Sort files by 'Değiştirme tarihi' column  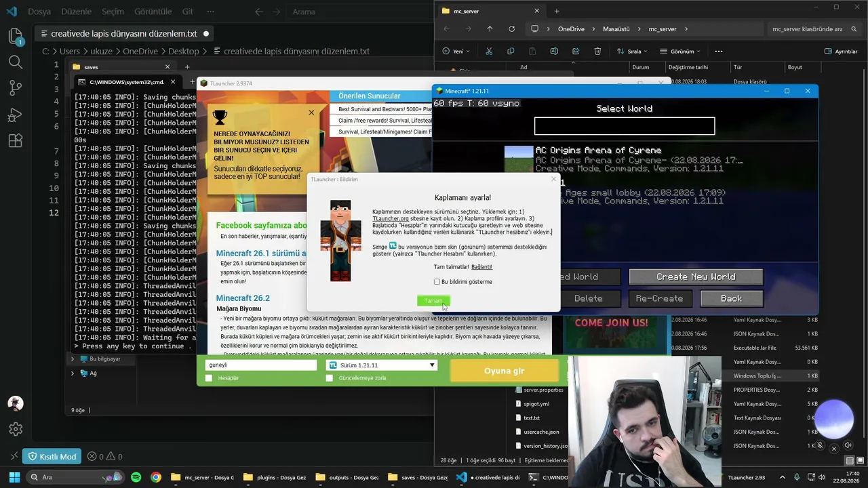click(x=688, y=67)
